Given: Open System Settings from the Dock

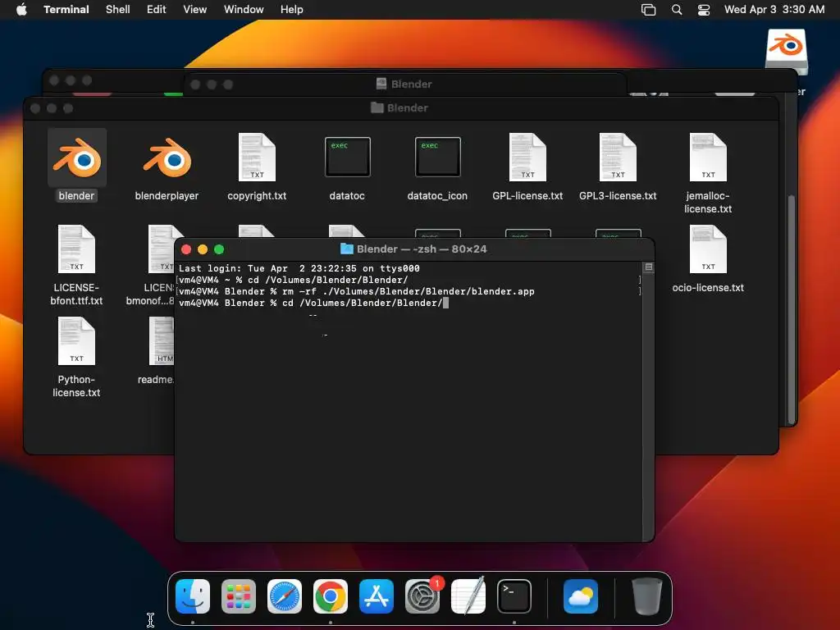Looking at the screenshot, I should point(422,596).
